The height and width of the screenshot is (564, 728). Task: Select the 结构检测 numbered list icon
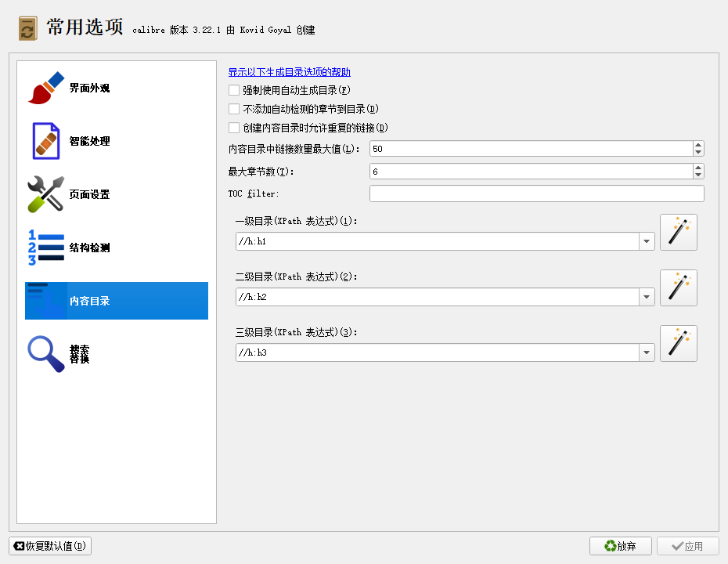click(46, 248)
